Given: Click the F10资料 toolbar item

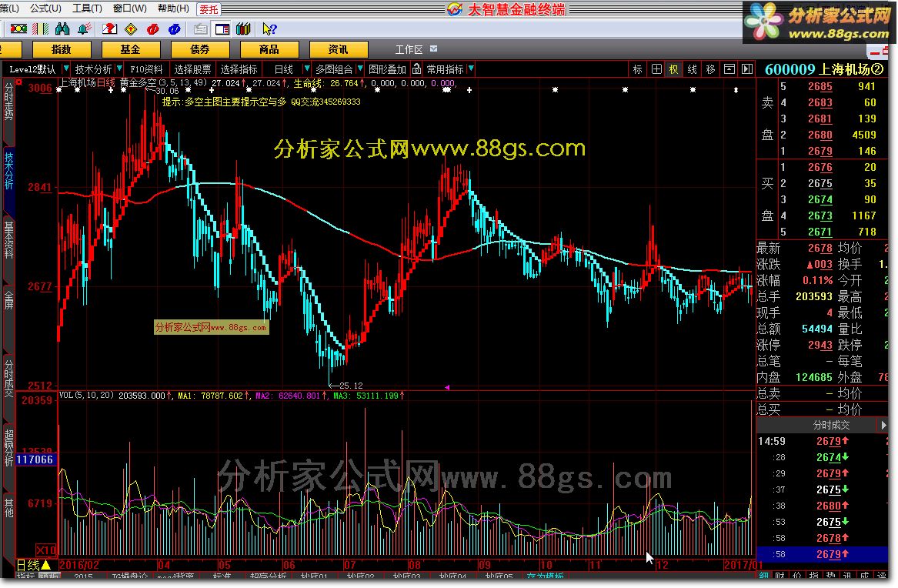Looking at the screenshot, I should coord(147,69).
